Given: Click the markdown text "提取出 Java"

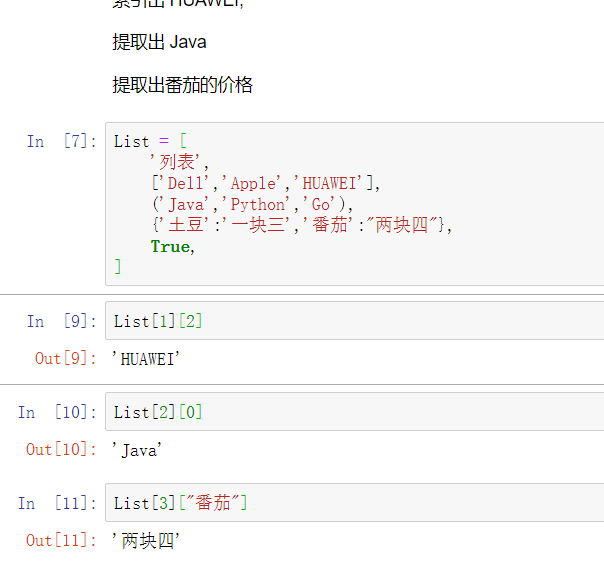Looking at the screenshot, I should click(x=159, y=42).
